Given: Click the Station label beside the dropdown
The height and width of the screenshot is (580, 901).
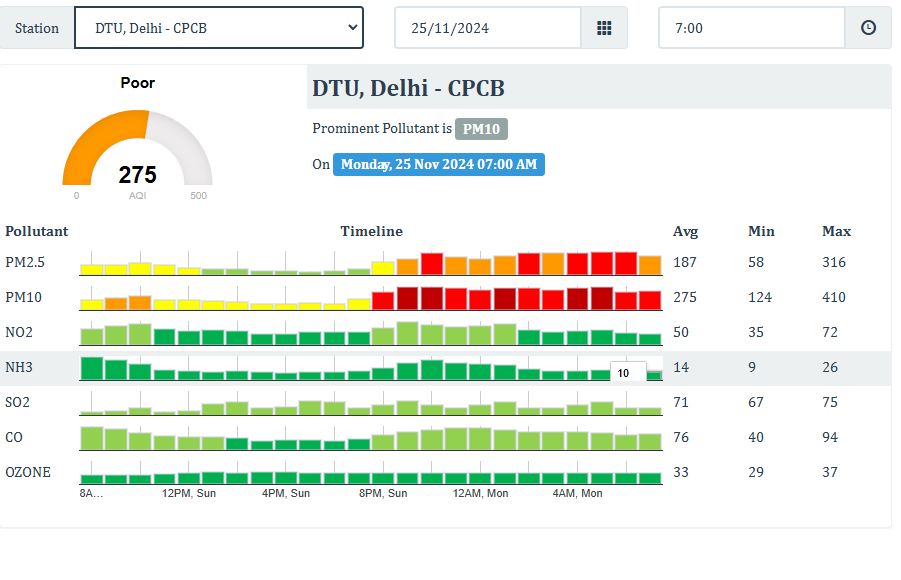Looking at the screenshot, I should click(x=37, y=28).
